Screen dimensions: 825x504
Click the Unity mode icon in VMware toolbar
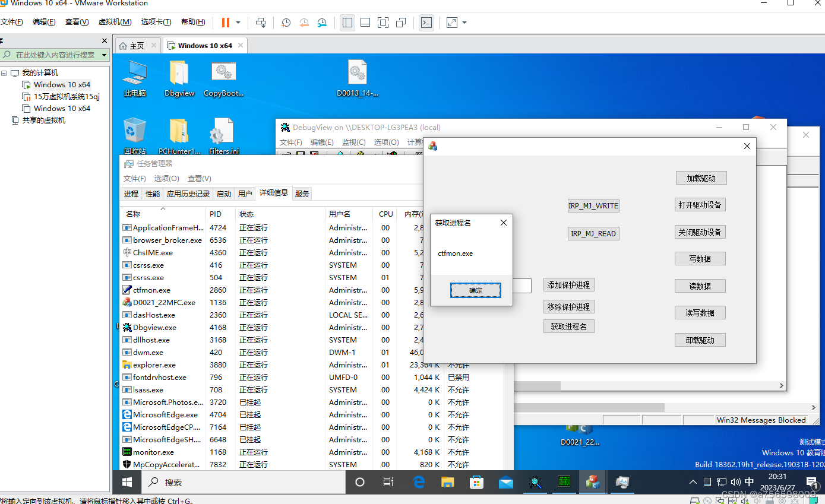[401, 23]
